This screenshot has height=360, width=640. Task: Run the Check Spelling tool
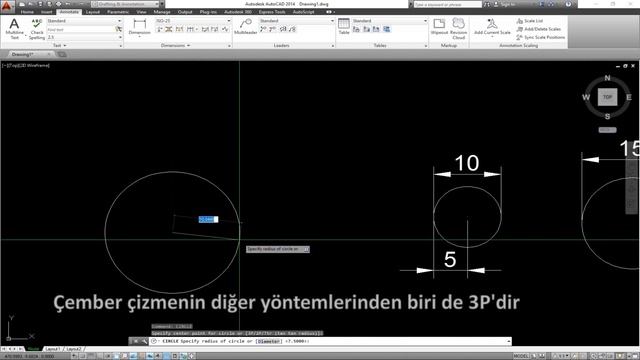(x=37, y=29)
